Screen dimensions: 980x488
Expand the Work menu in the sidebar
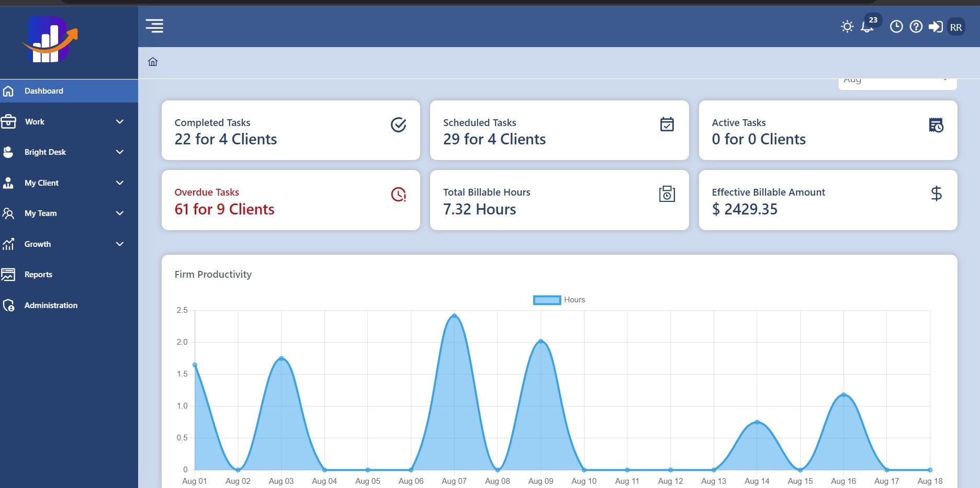click(35, 121)
